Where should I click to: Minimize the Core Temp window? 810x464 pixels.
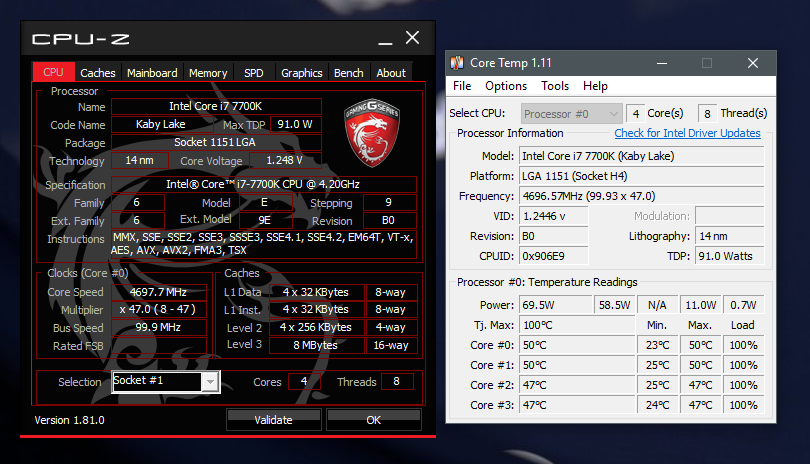(662, 63)
